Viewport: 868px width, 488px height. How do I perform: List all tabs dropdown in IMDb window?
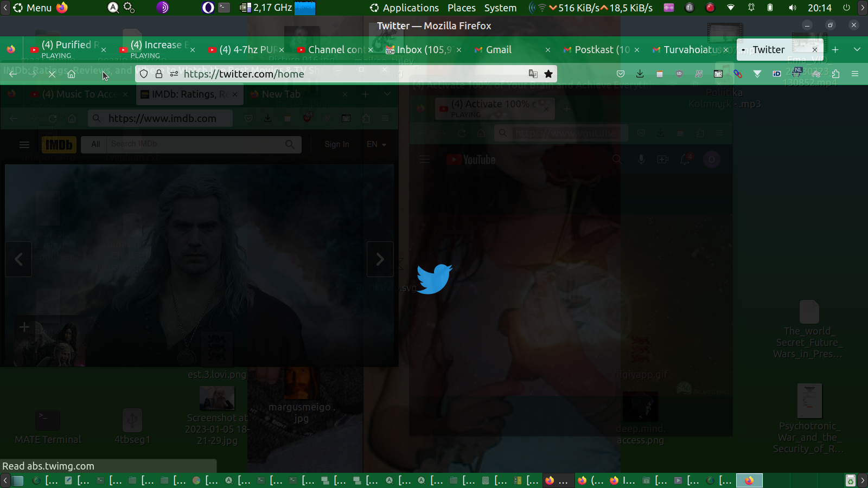click(387, 94)
